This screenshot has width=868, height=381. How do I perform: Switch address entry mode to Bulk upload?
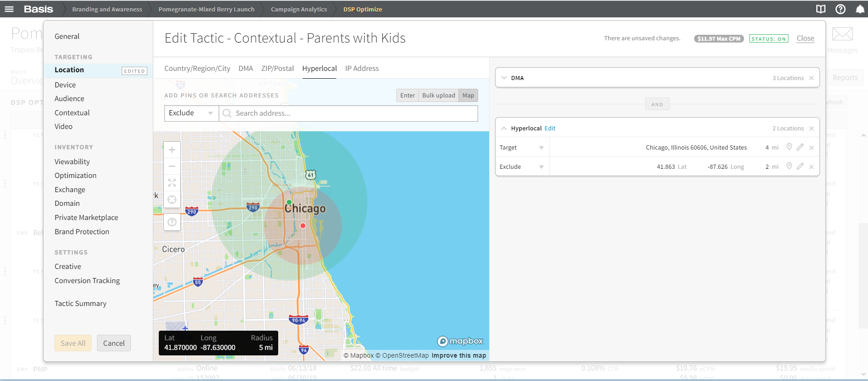point(438,96)
